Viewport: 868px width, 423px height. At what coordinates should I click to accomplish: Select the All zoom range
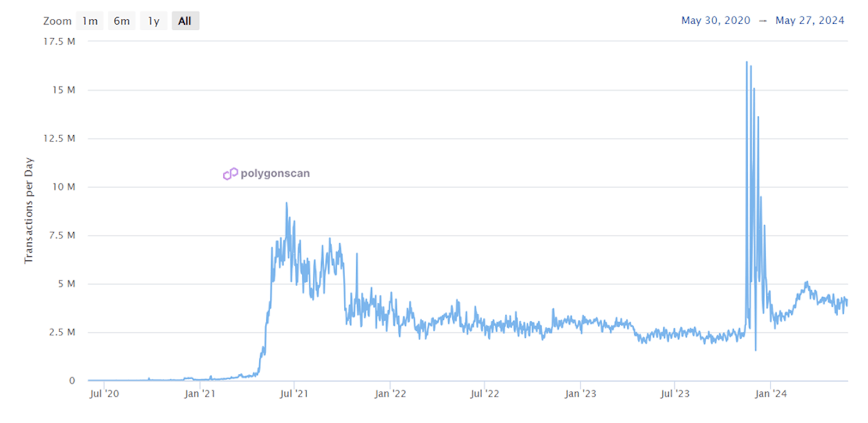click(x=185, y=21)
